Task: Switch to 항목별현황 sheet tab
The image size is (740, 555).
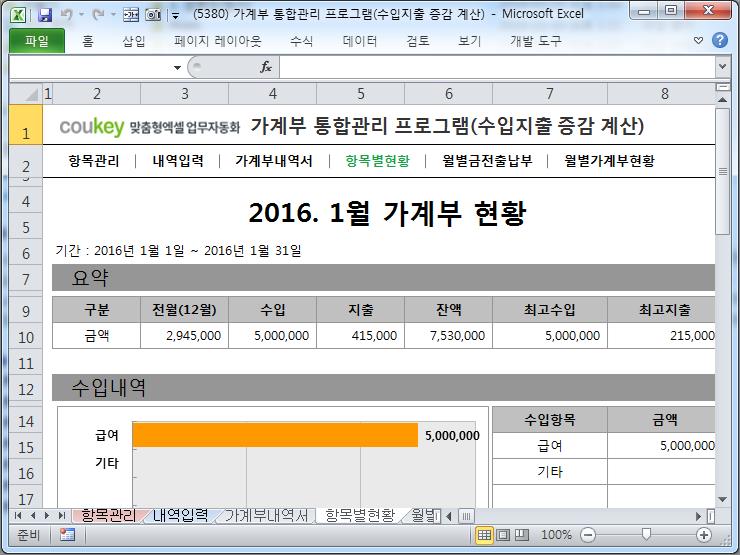Action: coord(360,515)
